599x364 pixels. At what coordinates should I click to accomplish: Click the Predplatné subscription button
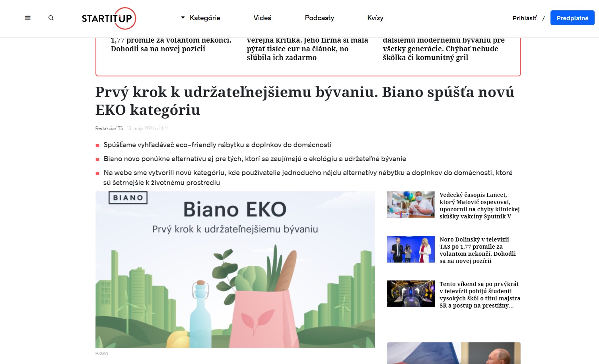click(x=572, y=18)
